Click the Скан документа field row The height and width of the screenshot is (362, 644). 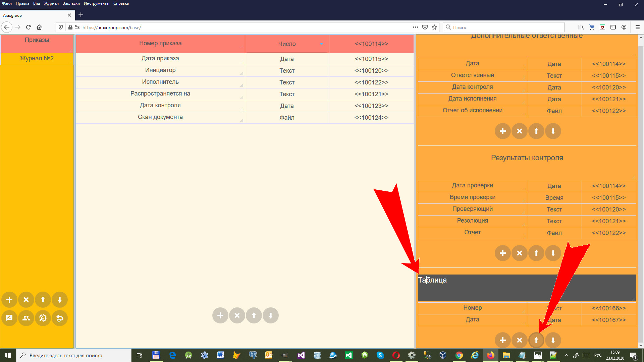pos(160,117)
